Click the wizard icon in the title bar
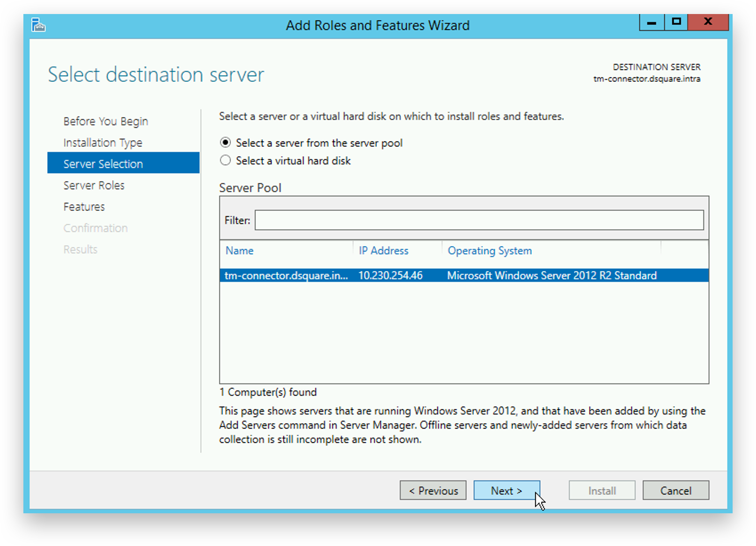The width and height of the screenshot is (756, 546). pyautogui.click(x=38, y=25)
